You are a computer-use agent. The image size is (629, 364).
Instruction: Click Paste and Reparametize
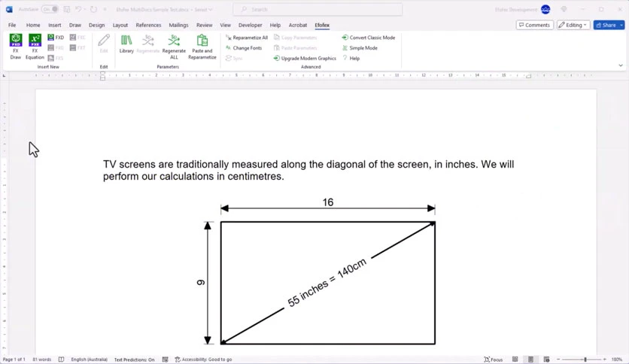coord(202,47)
